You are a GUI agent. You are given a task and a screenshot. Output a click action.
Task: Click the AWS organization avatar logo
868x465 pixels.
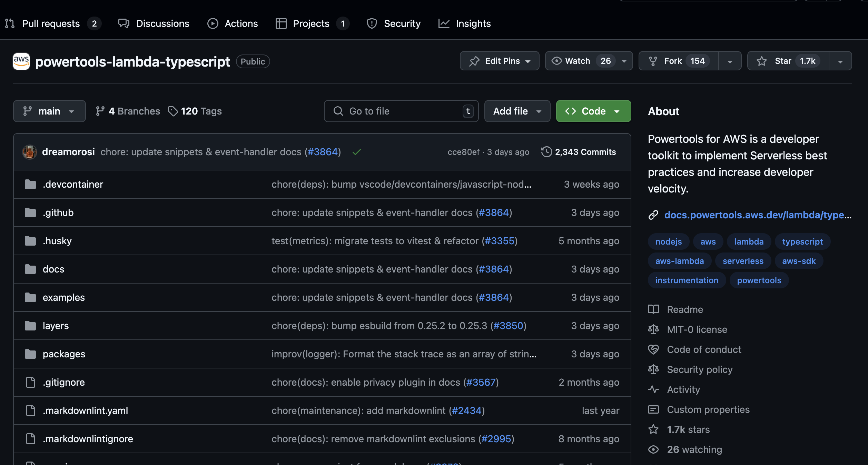pyautogui.click(x=21, y=61)
